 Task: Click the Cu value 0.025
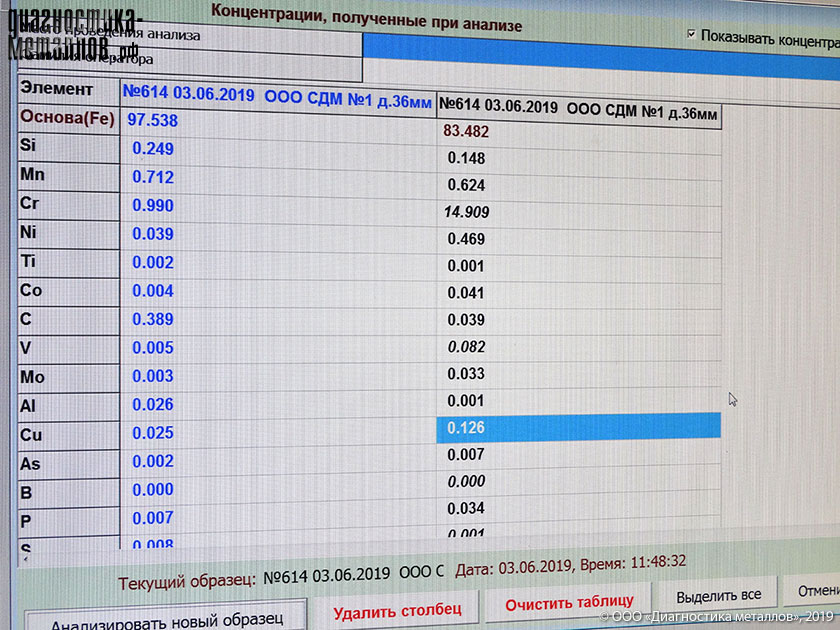coord(153,432)
